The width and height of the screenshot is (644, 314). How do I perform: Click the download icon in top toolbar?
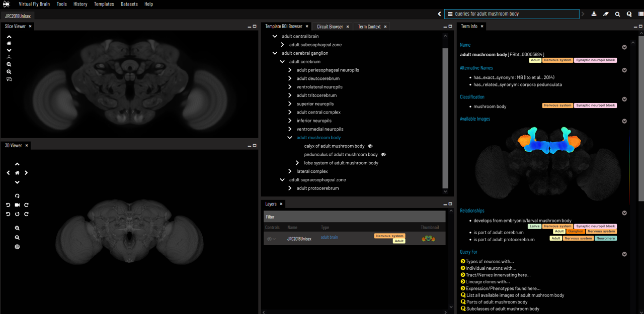[594, 14]
